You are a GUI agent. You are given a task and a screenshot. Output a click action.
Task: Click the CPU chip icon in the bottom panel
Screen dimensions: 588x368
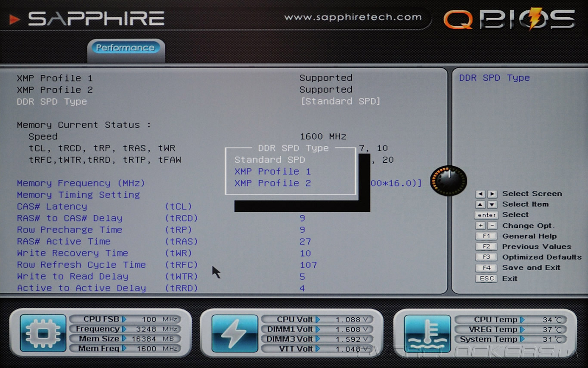coord(43,333)
